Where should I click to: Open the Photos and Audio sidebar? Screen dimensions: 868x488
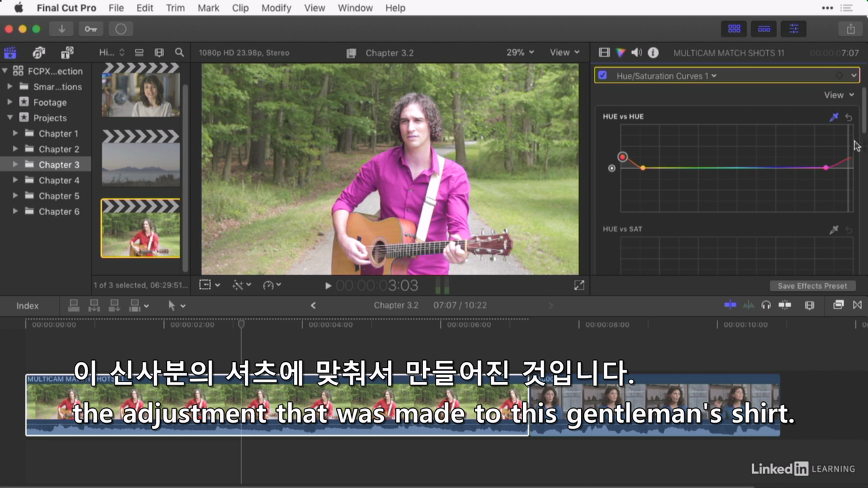coord(39,52)
